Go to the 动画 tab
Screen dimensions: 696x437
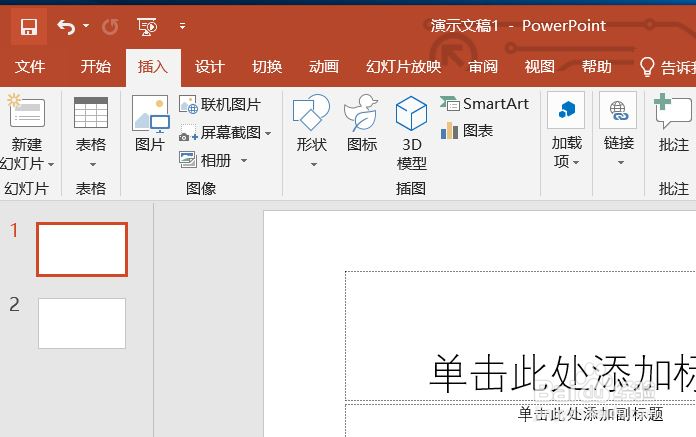click(324, 67)
